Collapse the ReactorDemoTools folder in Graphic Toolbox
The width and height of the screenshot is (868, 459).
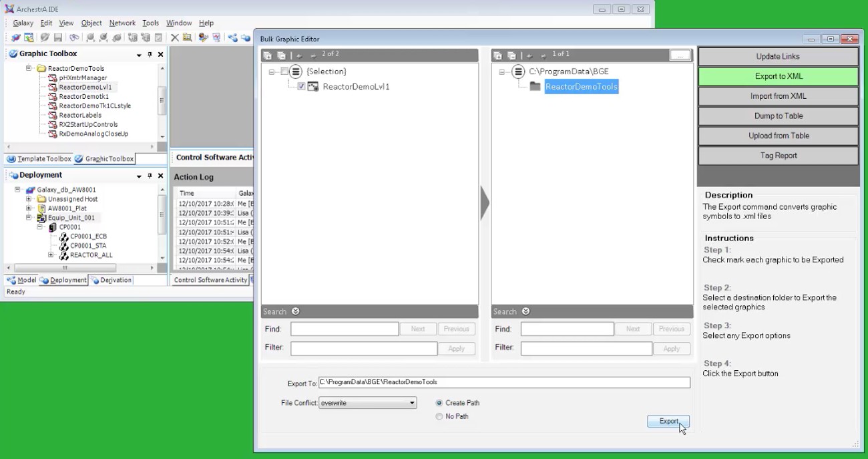pyautogui.click(x=29, y=68)
